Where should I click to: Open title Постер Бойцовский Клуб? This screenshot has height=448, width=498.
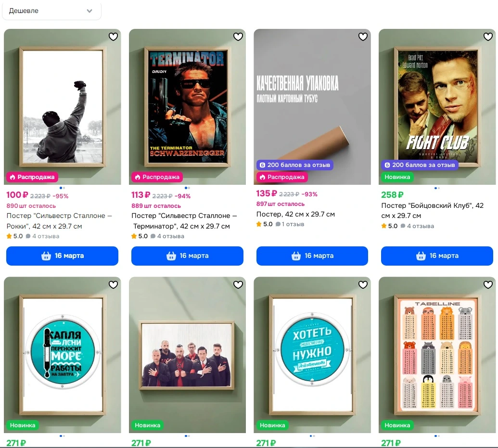tap(432, 211)
